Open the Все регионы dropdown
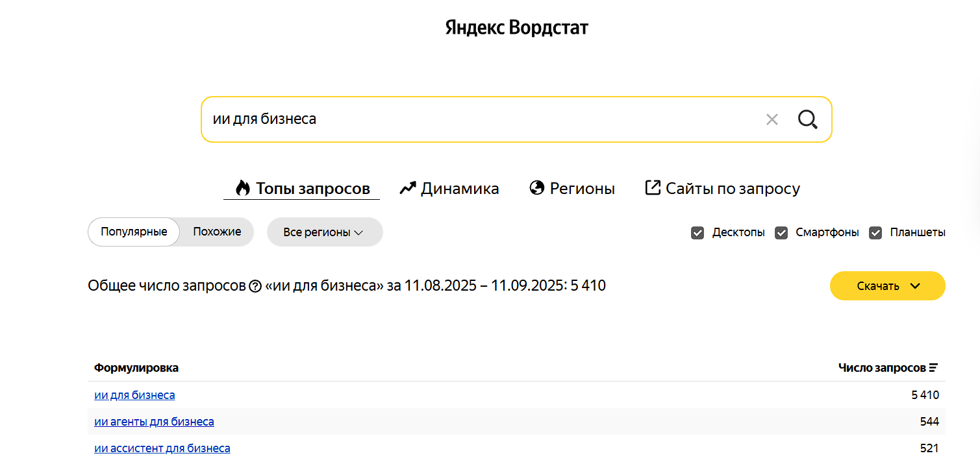 tap(325, 232)
